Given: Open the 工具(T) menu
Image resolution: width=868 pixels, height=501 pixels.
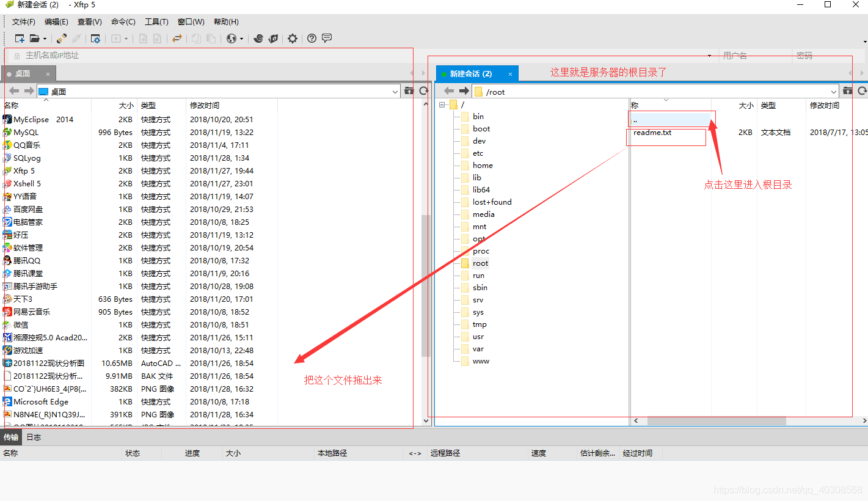Looking at the screenshot, I should coord(156,22).
